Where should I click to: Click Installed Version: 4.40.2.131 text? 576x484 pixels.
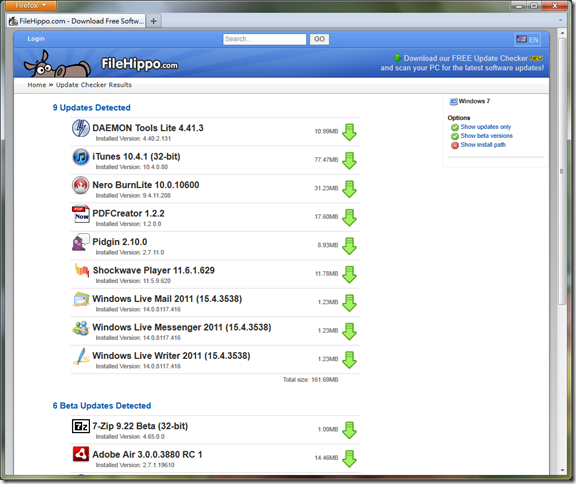pos(133,138)
